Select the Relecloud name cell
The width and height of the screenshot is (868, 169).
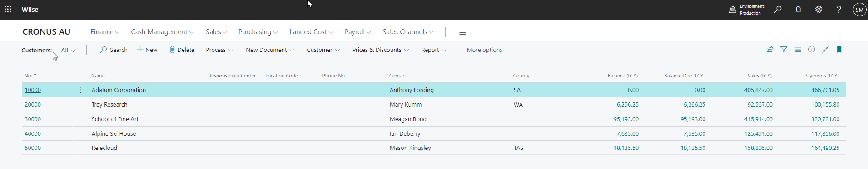pos(104,148)
